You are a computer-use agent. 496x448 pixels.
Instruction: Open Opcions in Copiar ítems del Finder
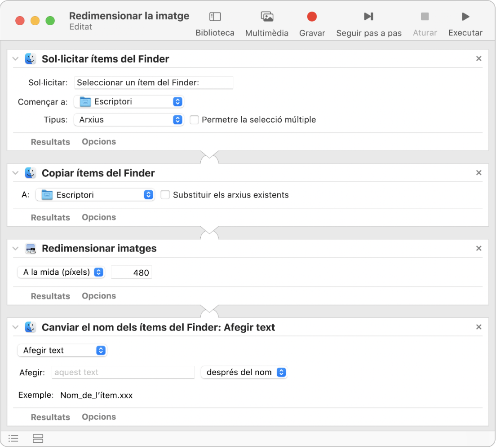[x=99, y=217]
